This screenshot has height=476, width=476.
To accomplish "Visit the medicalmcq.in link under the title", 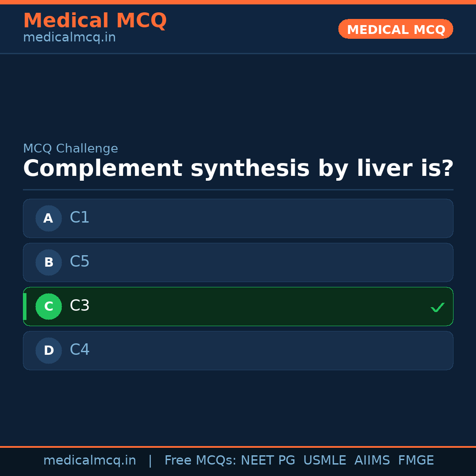I will [x=69, y=38].
